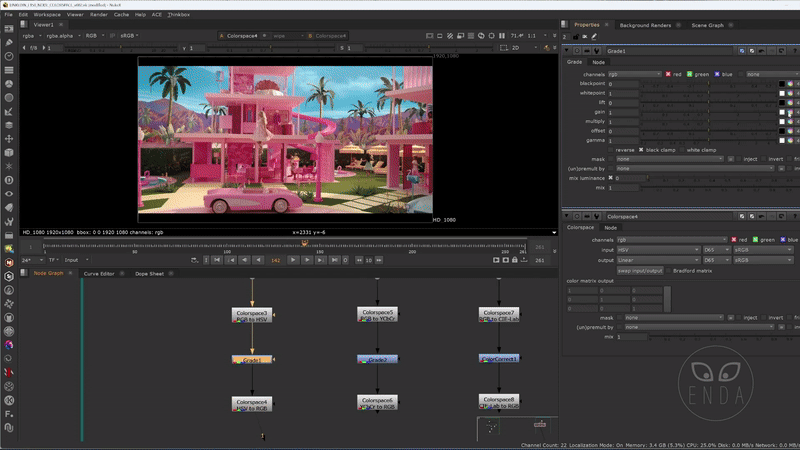Screen dimensions: 800x450
Task: Select the ColorCorrect1 node
Action: [x=498, y=358]
